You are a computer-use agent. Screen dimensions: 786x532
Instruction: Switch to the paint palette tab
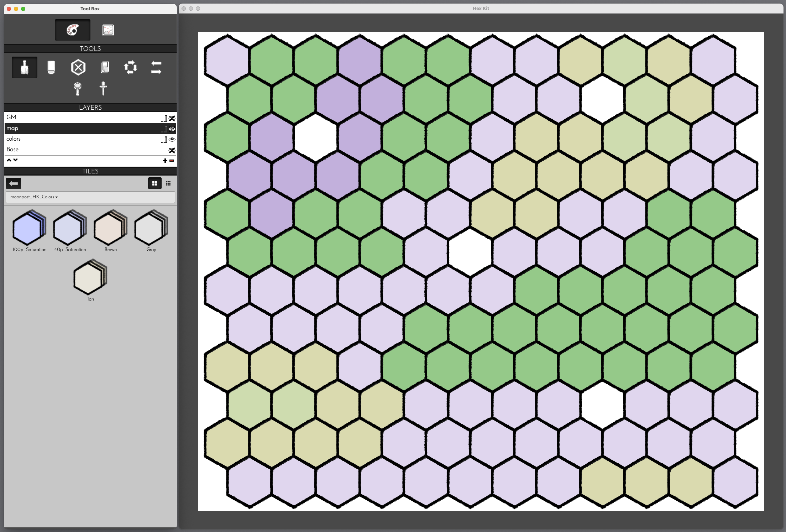click(73, 30)
